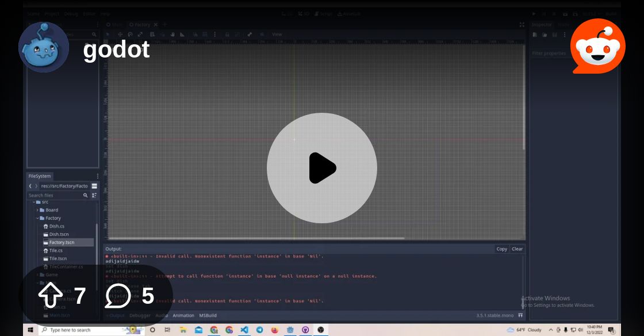The image size is (644, 336).
Task: Open the FileSystem file sort options
Action: 94,196
